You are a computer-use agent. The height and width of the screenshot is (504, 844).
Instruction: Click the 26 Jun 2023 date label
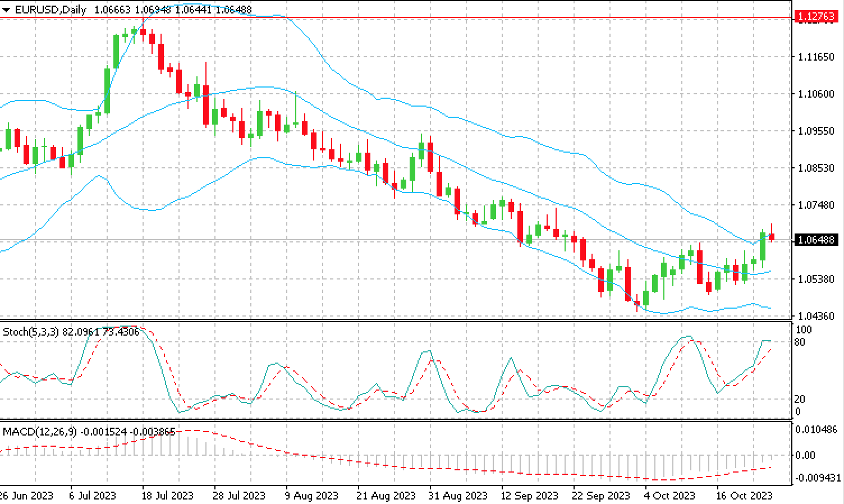coord(26,496)
